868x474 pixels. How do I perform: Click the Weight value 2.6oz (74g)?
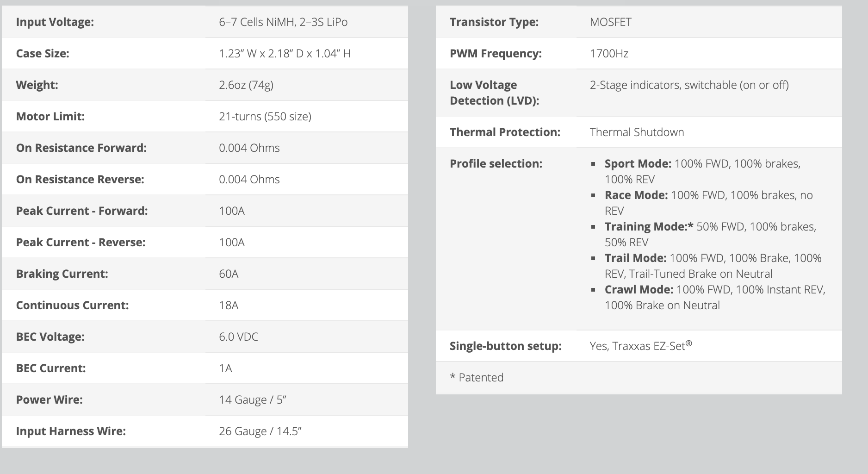246,85
